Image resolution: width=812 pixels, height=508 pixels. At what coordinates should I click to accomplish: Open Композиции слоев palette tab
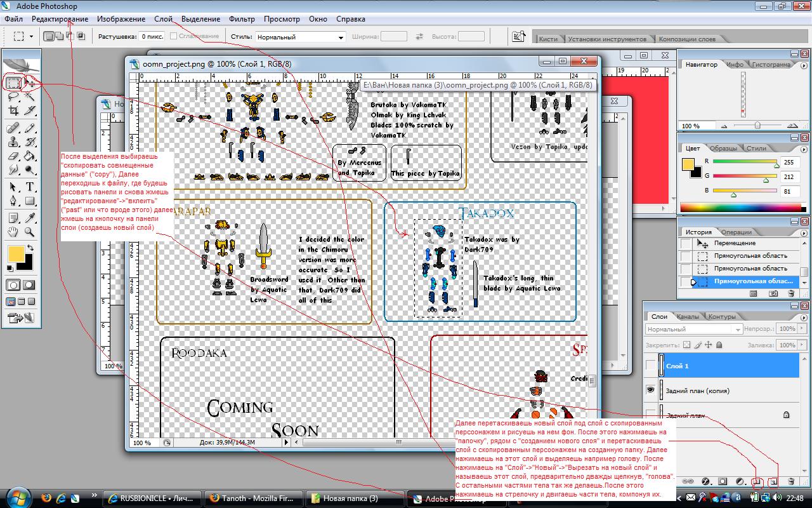pyautogui.click(x=687, y=39)
